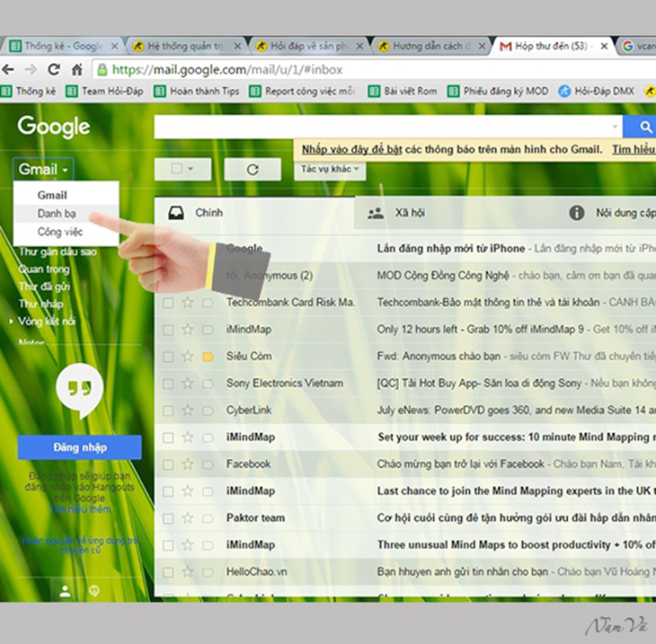
Task: Open the 'Lần đăng nhập mới từ iPhone' email
Action: (x=450, y=249)
